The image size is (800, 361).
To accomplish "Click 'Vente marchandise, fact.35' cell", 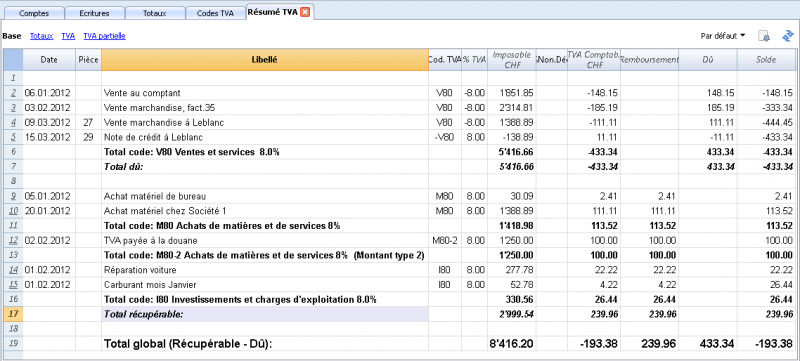I will click(x=265, y=108).
